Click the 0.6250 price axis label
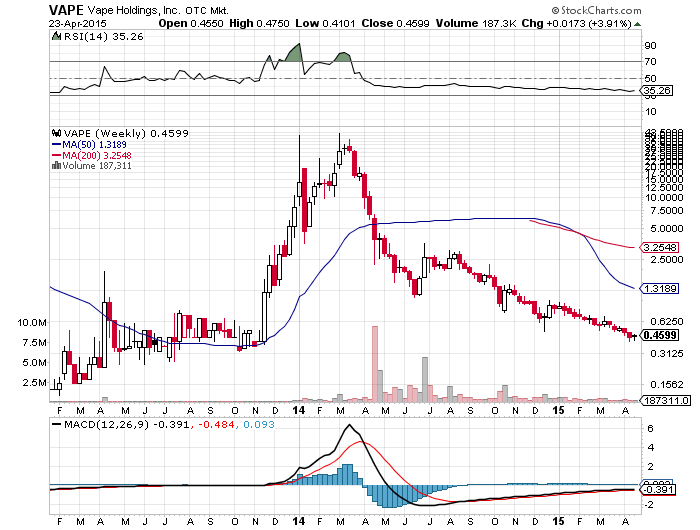Screen dimensions: 700x530 [x=667, y=321]
